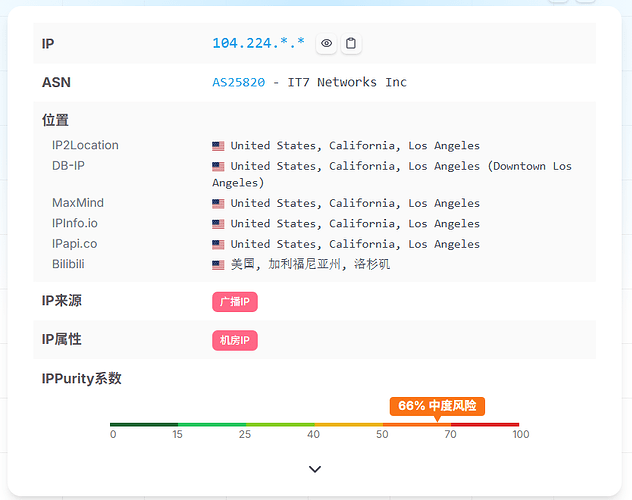Click the 66% 中度风险 risk marker
The height and width of the screenshot is (500, 632).
[x=437, y=405]
